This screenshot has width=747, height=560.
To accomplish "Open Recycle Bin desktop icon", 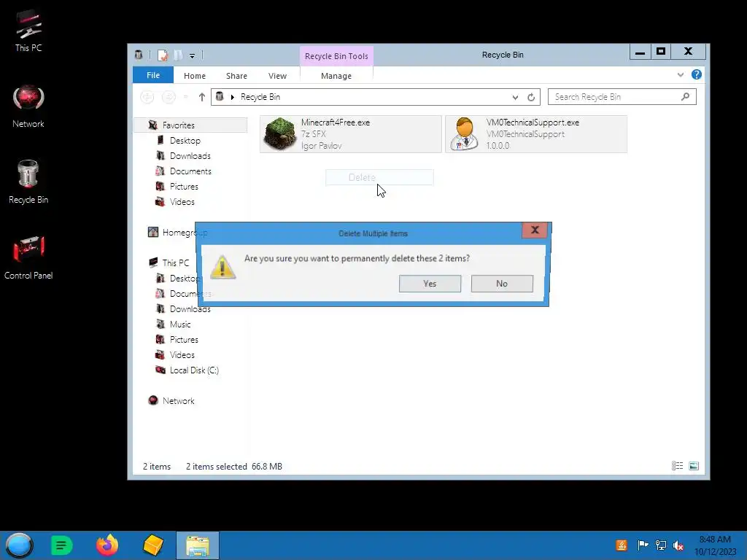I will (x=28, y=182).
